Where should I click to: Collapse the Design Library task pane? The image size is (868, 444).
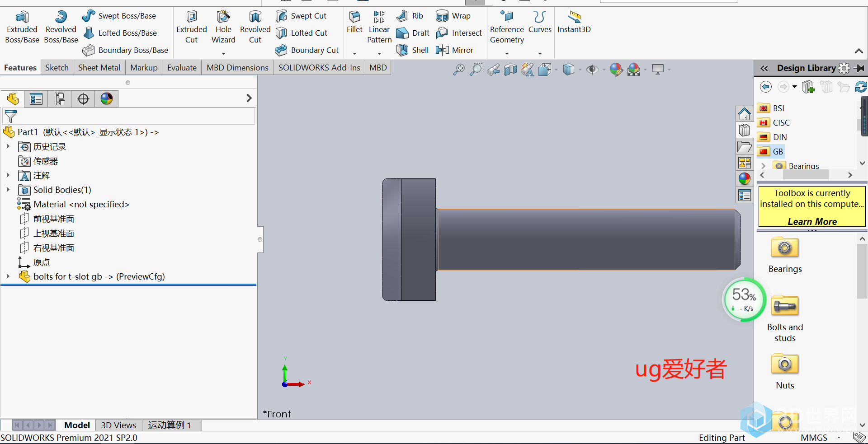[x=764, y=68]
